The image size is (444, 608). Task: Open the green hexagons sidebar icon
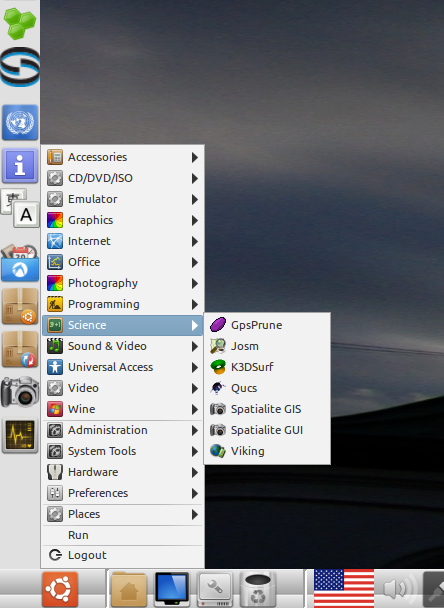coord(20,23)
